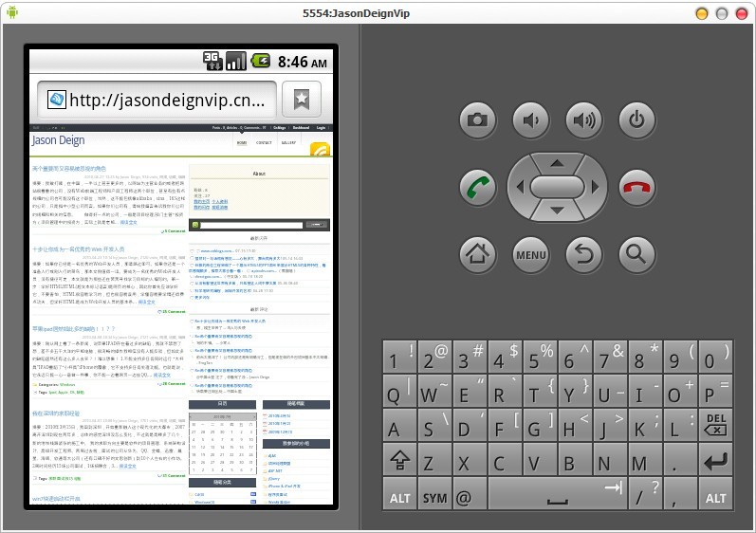
Task: Click the browser URL address field
Action: (157, 100)
